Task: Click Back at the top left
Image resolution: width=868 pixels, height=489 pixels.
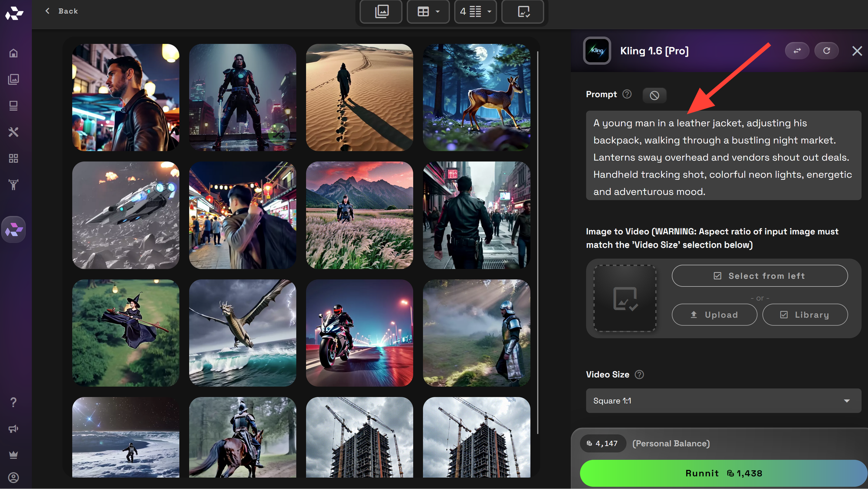Action: pyautogui.click(x=62, y=11)
